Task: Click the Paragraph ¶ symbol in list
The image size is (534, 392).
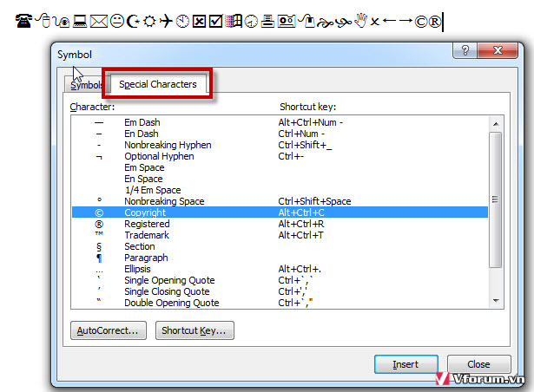Action: pyautogui.click(x=99, y=258)
